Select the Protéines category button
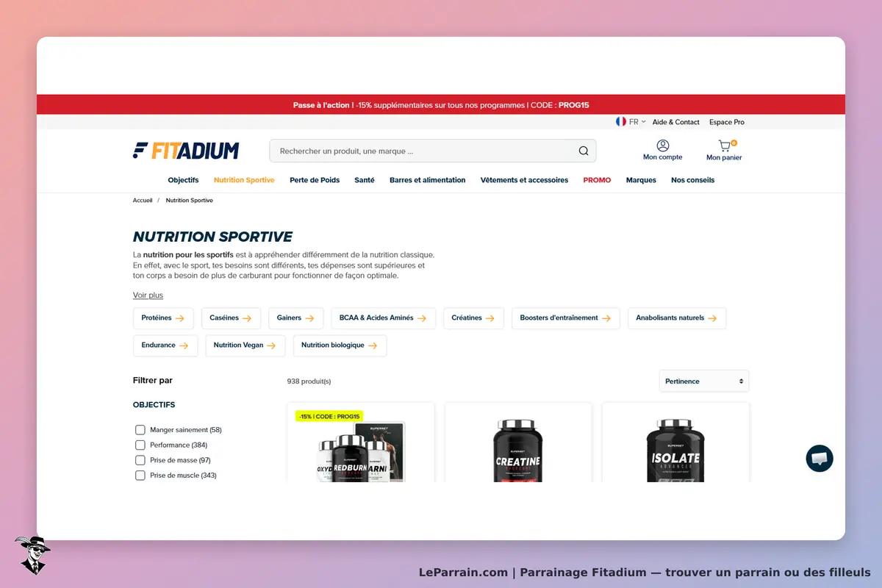The height and width of the screenshot is (588, 882). 163,318
